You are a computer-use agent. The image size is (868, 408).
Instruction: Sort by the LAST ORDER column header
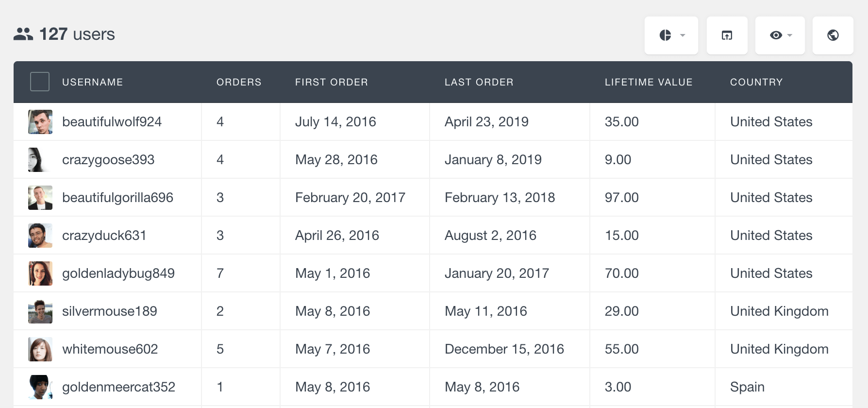click(479, 82)
